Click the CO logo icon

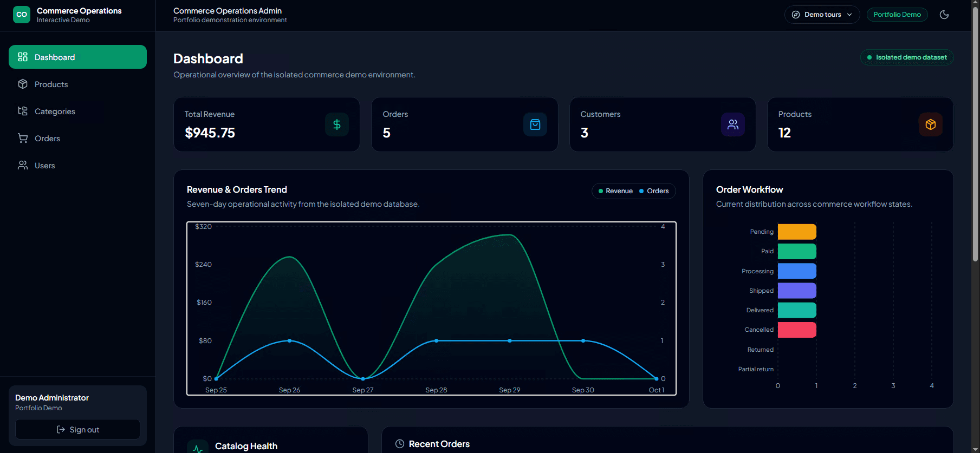click(x=22, y=15)
